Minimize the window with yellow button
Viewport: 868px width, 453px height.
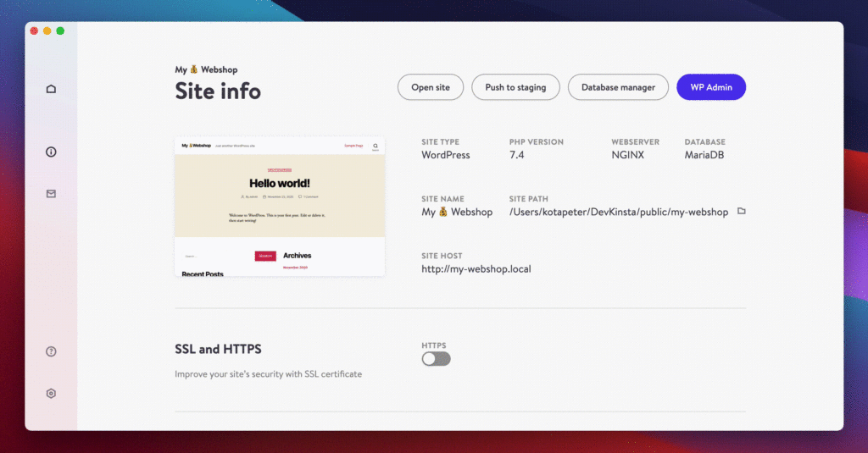[47, 31]
